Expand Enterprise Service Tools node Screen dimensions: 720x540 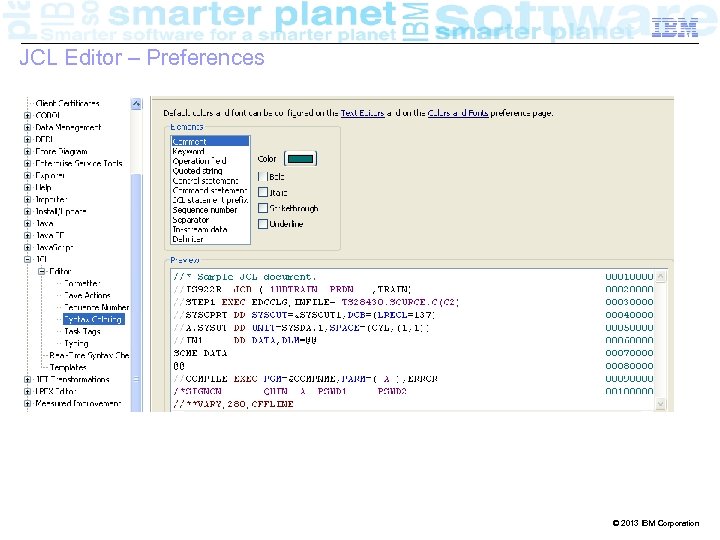tap(28, 163)
